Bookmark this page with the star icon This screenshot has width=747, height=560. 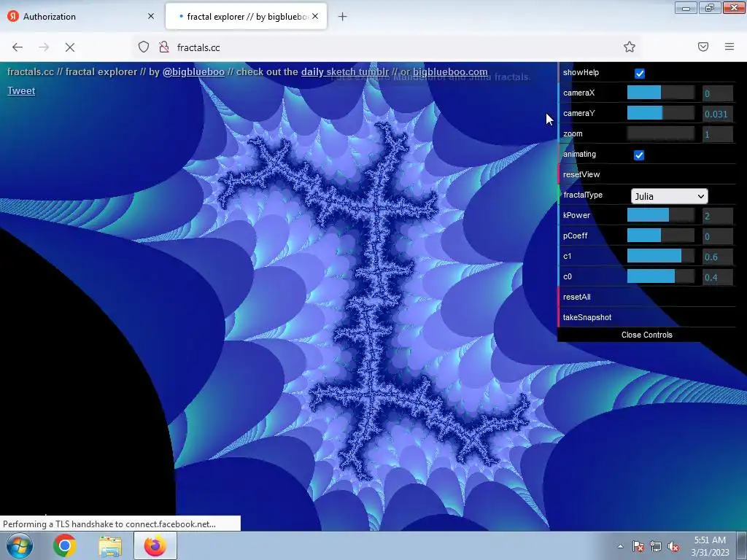[630, 47]
